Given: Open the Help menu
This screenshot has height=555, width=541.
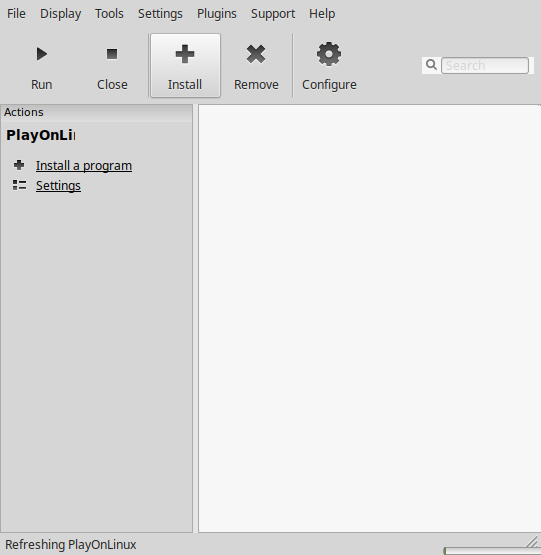Looking at the screenshot, I should (322, 13).
